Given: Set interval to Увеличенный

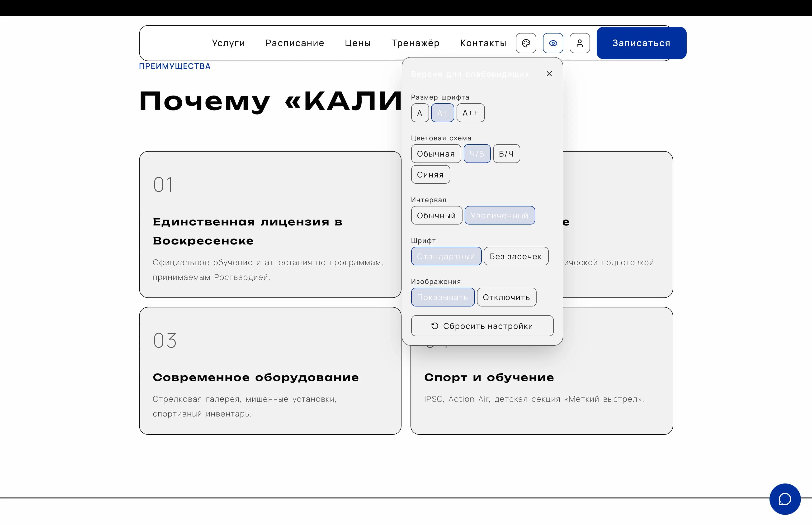Looking at the screenshot, I should coord(500,215).
